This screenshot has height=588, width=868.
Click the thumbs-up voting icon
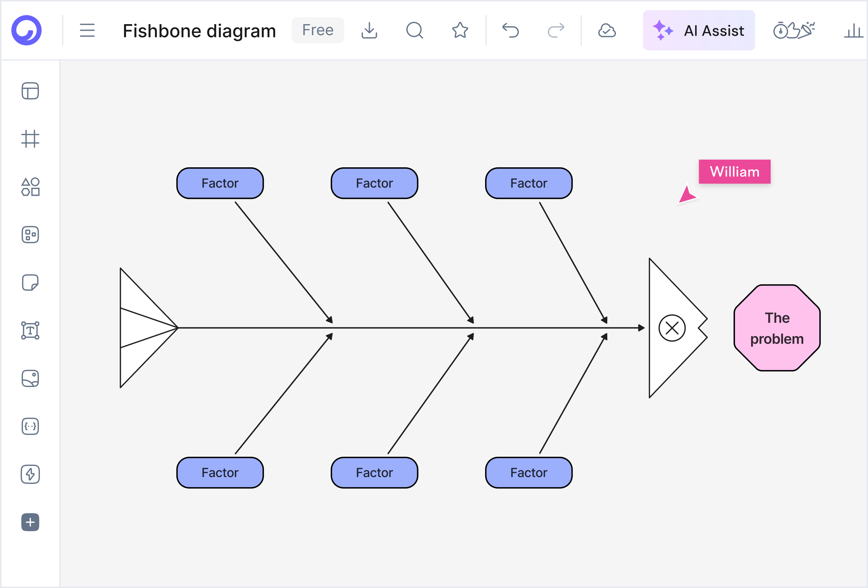(793, 30)
